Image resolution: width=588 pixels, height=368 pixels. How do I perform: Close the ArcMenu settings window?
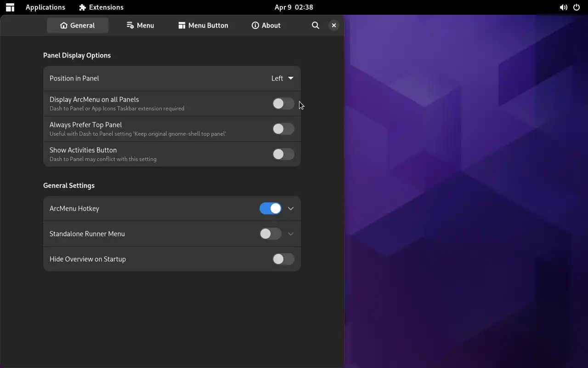click(334, 25)
